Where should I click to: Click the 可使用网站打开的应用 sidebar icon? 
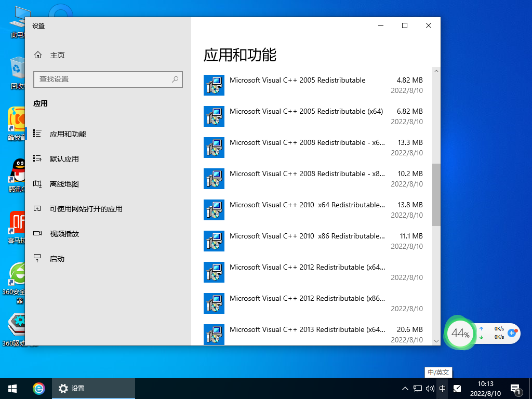coord(37,208)
